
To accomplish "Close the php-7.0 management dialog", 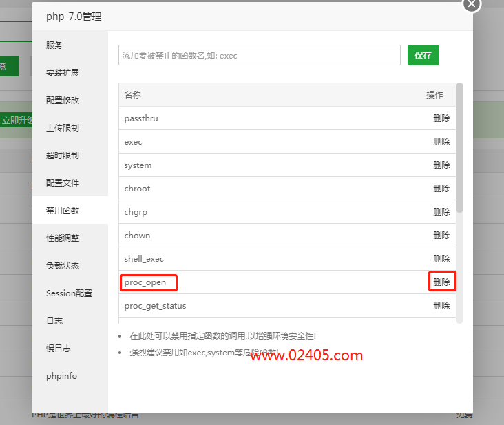I will click(471, 4).
